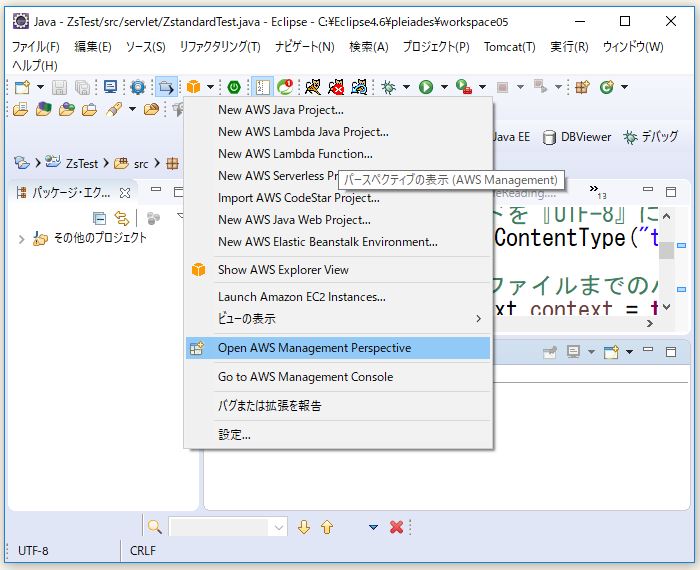The width and height of the screenshot is (700, 570).
Task: Stop Tomcat with the red-cross cat icon
Action: click(336, 87)
